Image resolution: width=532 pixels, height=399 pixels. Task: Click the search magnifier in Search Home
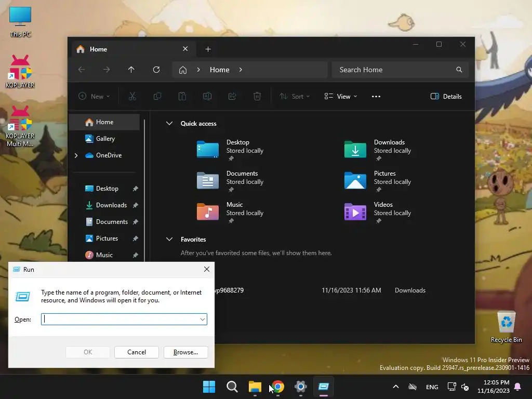point(459,70)
